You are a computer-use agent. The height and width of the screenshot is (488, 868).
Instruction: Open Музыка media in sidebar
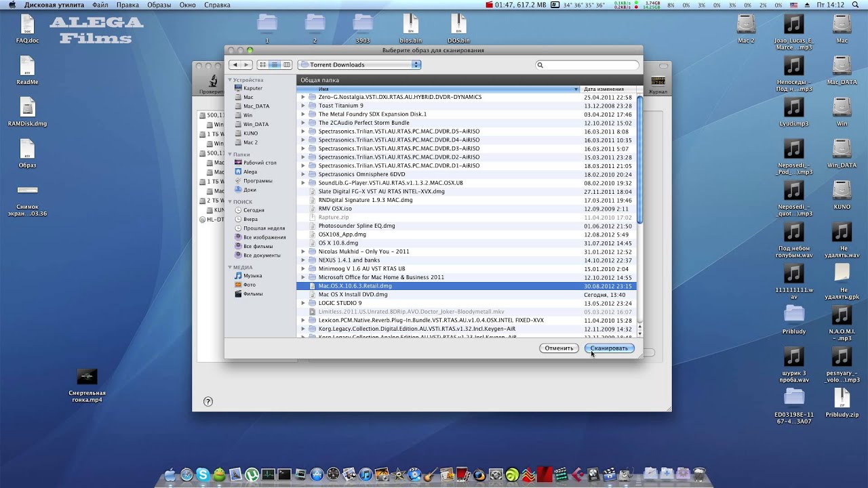point(252,276)
